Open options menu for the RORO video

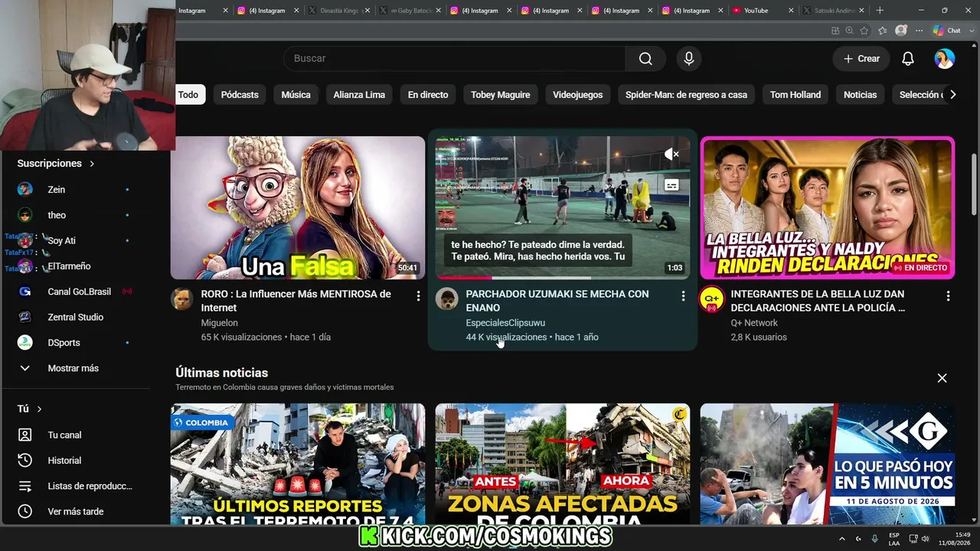[x=418, y=295]
